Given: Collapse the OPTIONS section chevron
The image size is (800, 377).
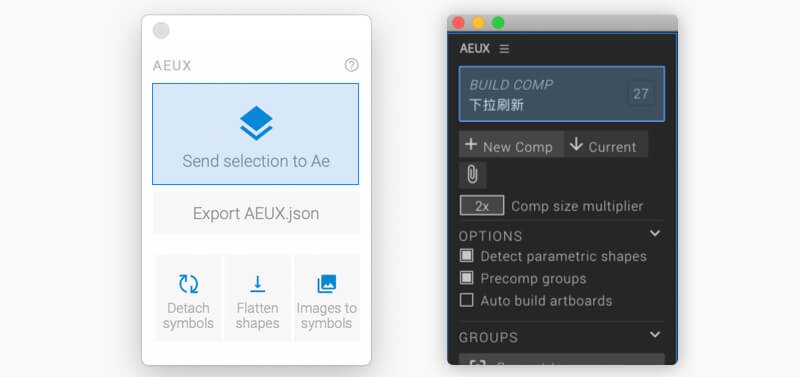Looking at the screenshot, I should coord(655,234).
